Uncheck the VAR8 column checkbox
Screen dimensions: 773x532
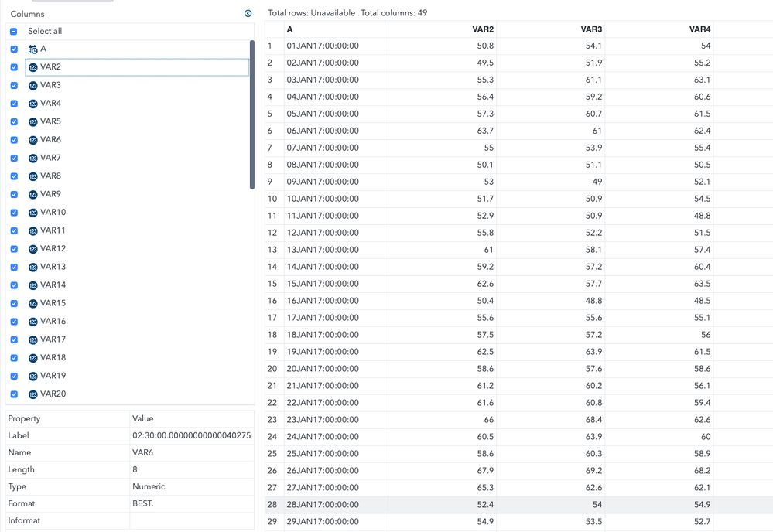click(14, 177)
